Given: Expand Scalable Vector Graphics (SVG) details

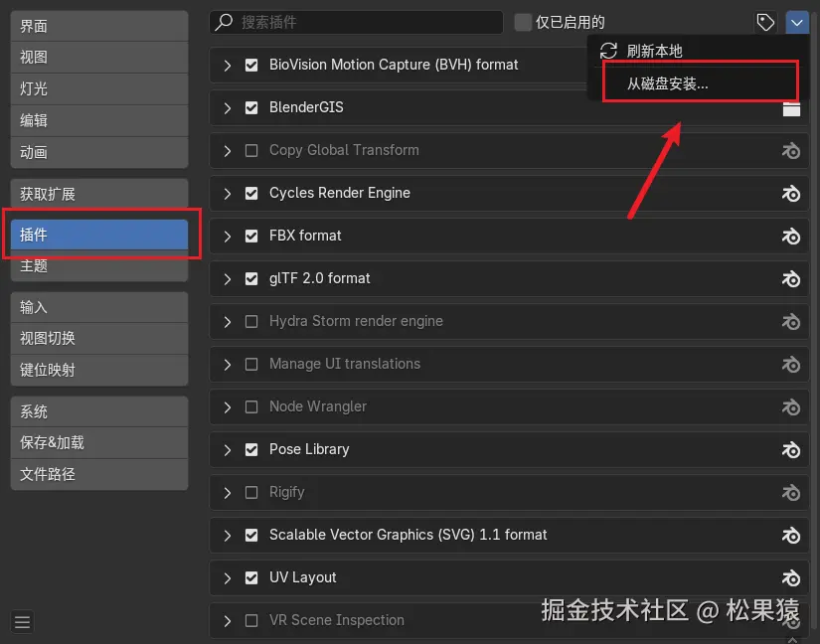Looking at the screenshot, I should click(x=227, y=536).
